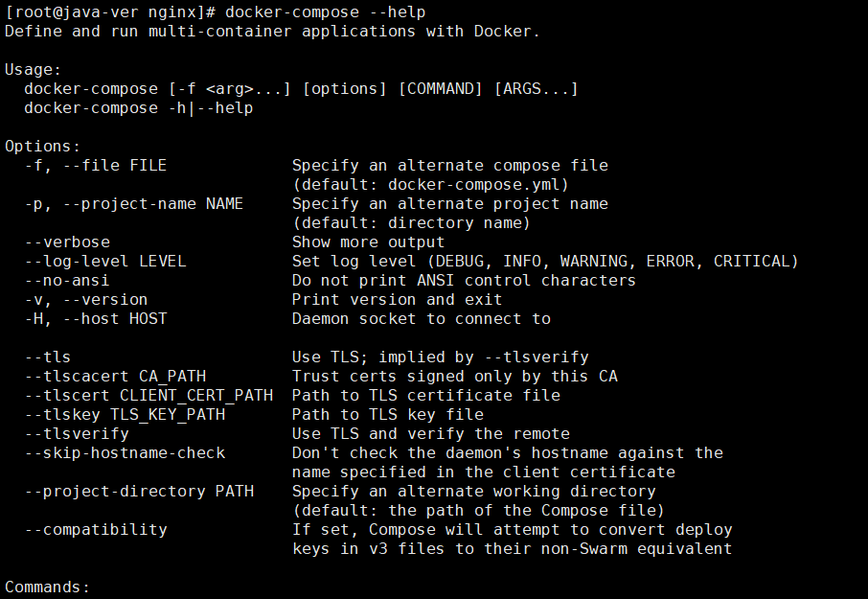Click the "--no-ansi" option text
The width and height of the screenshot is (868, 599).
(66, 280)
